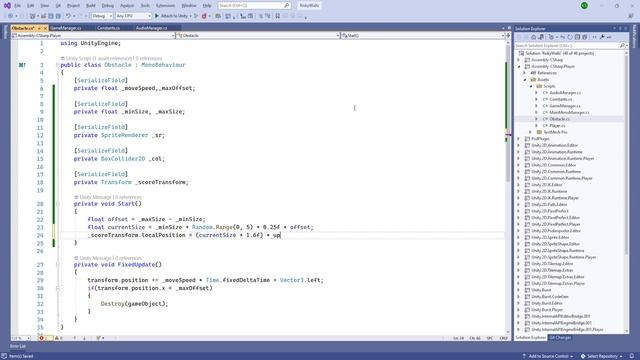Collapse the Assembly-CSharp.Player project node
The image size is (640, 360).
pyautogui.click(x=519, y=66)
